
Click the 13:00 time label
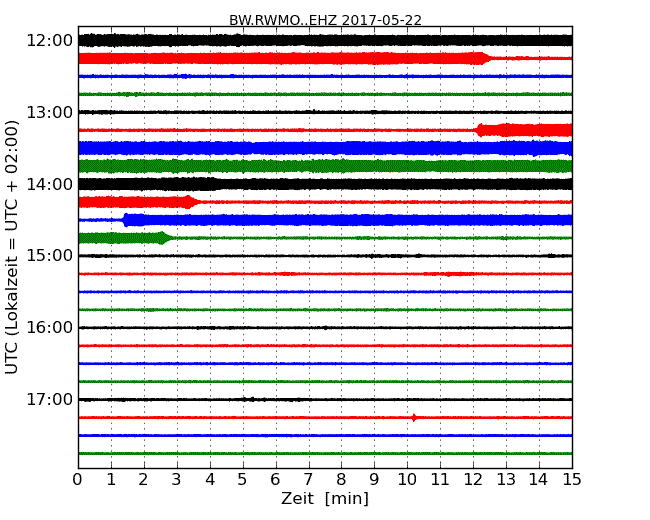tap(50, 112)
